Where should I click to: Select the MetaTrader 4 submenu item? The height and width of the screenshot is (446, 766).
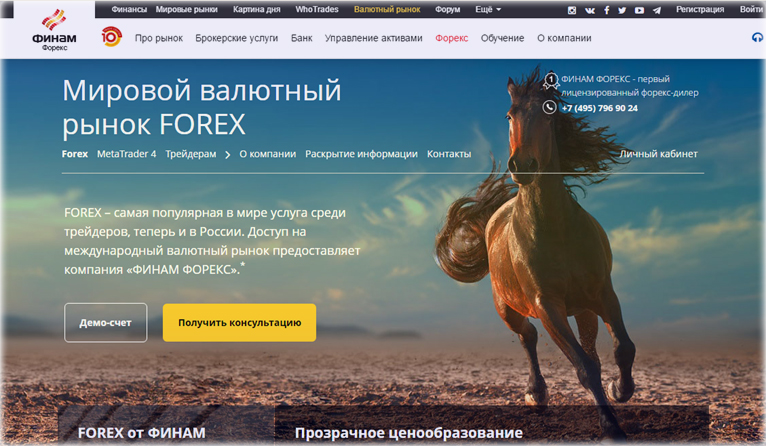pos(126,154)
